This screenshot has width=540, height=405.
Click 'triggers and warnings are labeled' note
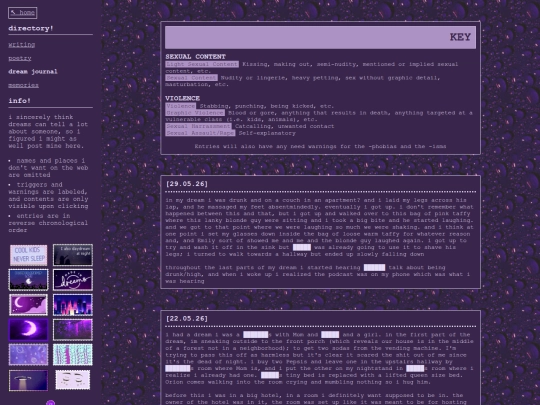[x=48, y=195]
